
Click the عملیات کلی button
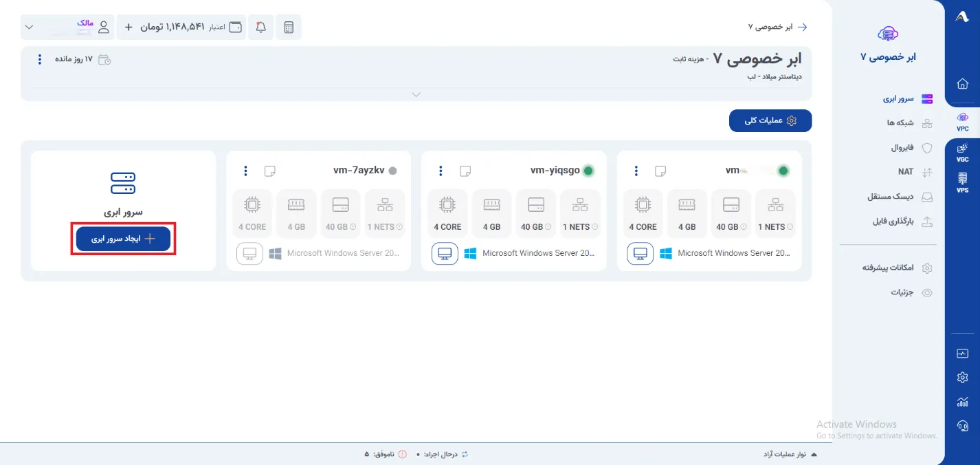770,120
